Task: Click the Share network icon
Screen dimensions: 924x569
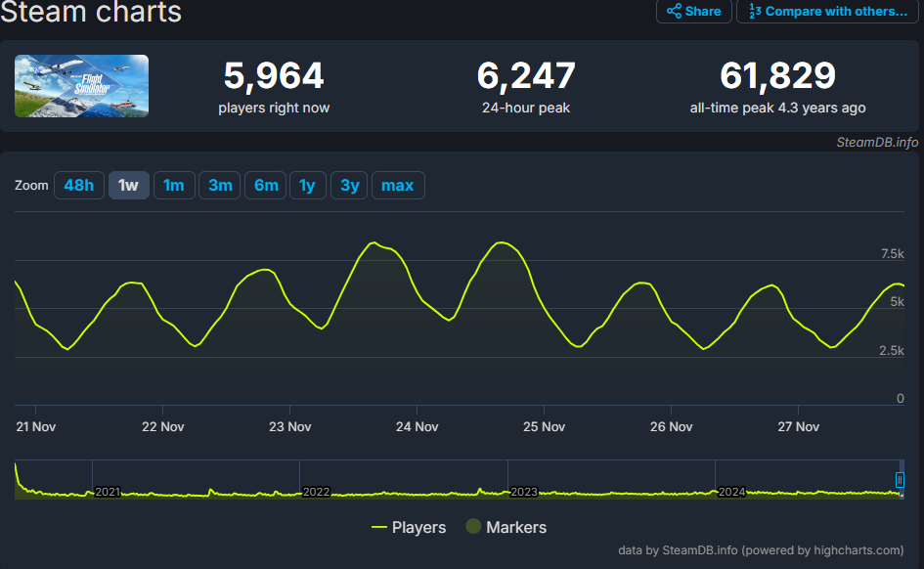Action: tap(674, 11)
